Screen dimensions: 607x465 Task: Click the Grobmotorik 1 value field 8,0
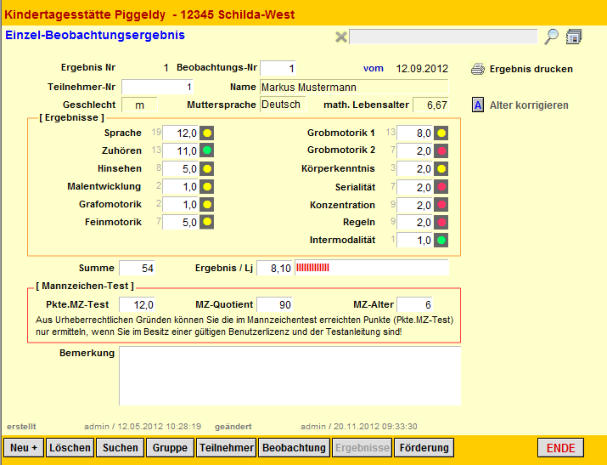click(415, 133)
